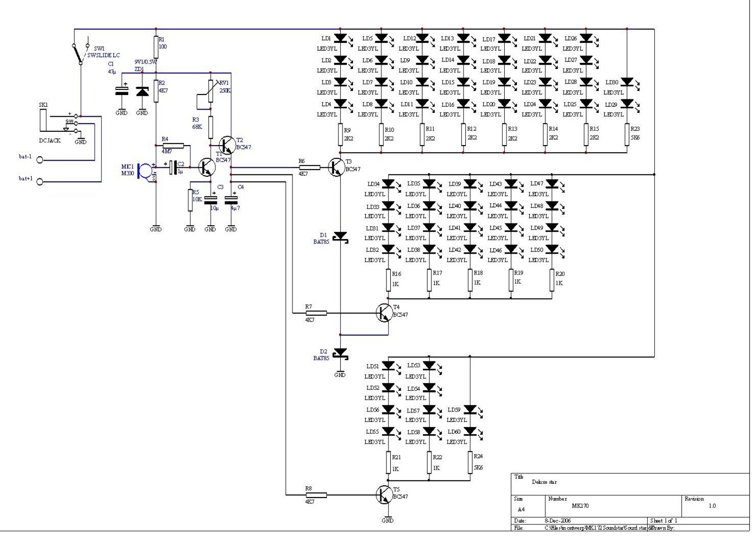This screenshot has width=756, height=550.
Task: Select the T4 transistor symbol
Action: coord(384,313)
